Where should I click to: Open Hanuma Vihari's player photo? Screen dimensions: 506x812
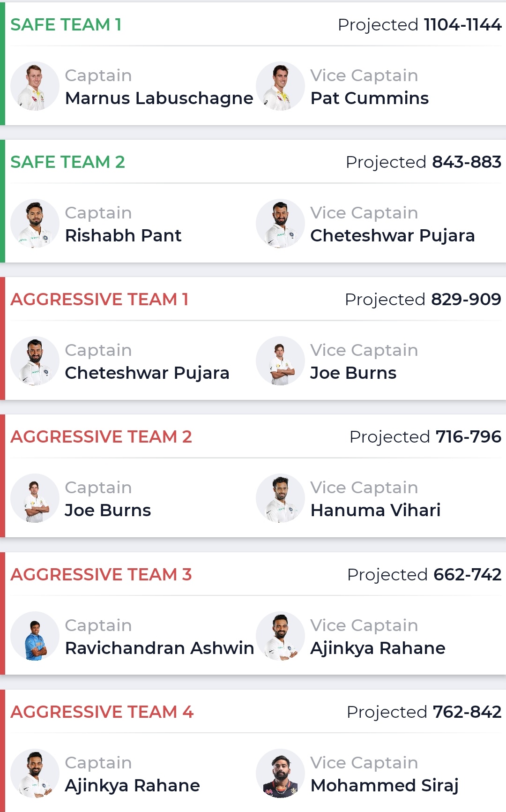280,498
